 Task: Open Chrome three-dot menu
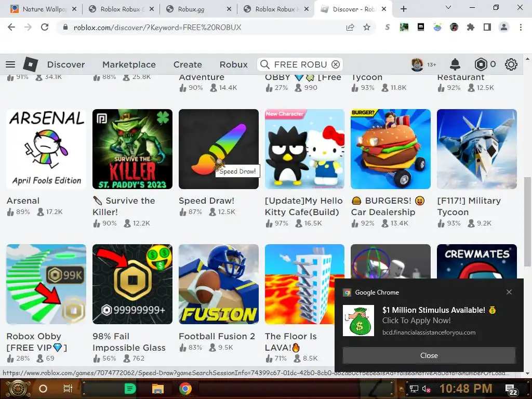[x=521, y=28]
